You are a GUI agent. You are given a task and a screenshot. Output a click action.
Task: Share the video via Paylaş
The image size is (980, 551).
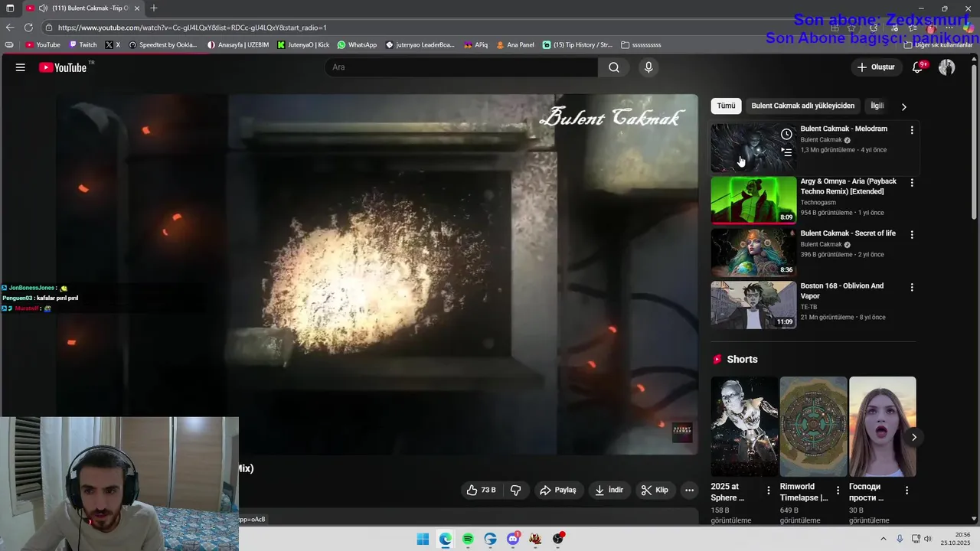[x=557, y=490]
